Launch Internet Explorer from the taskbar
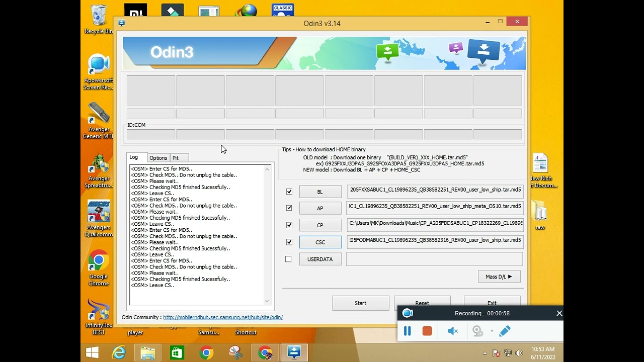 point(119,352)
